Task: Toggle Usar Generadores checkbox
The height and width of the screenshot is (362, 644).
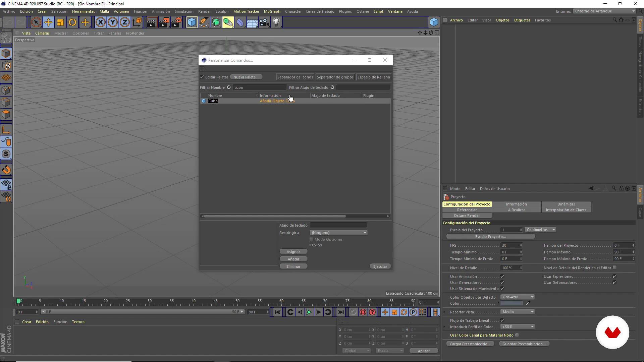Action: [x=502, y=283]
